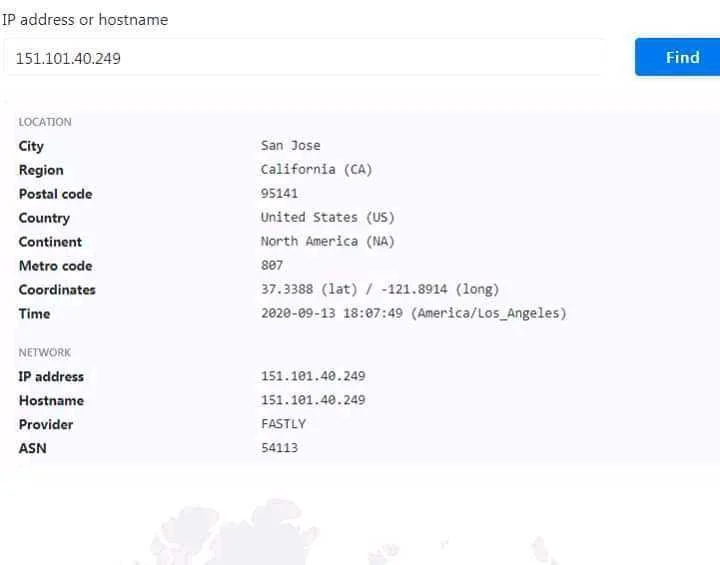This screenshot has height=565, width=720.
Task: Select the ASN value 54113
Action: tap(280, 448)
